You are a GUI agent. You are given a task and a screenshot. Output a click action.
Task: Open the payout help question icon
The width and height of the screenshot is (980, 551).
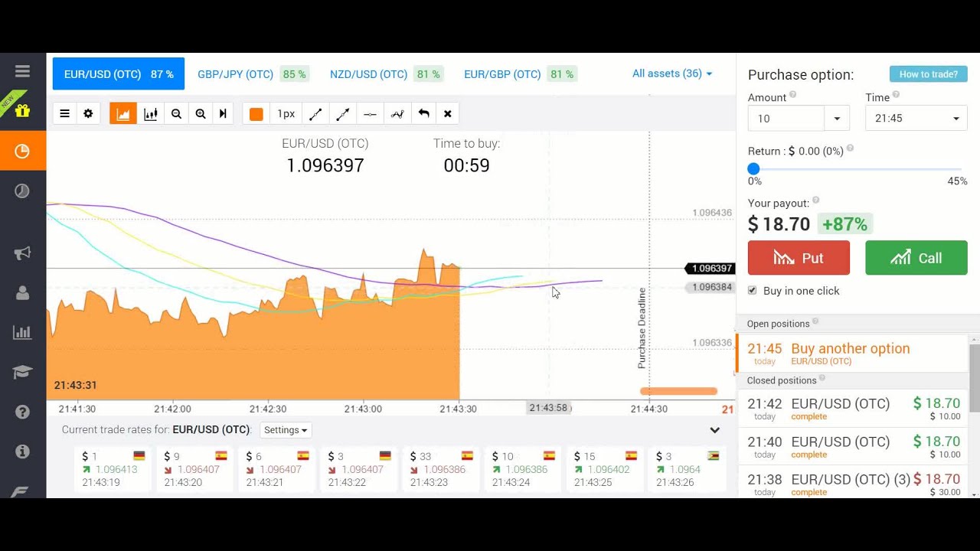point(815,201)
